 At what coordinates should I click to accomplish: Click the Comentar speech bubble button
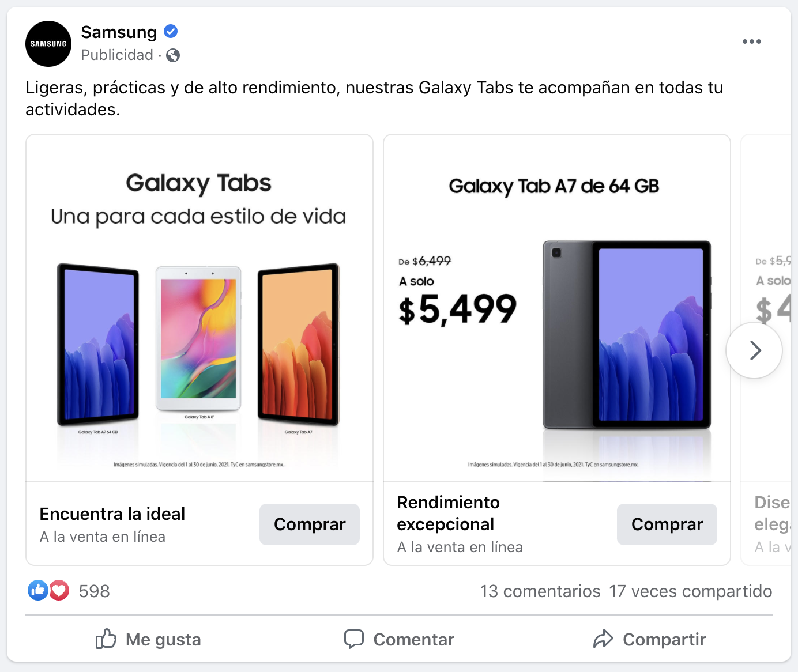tap(399, 639)
